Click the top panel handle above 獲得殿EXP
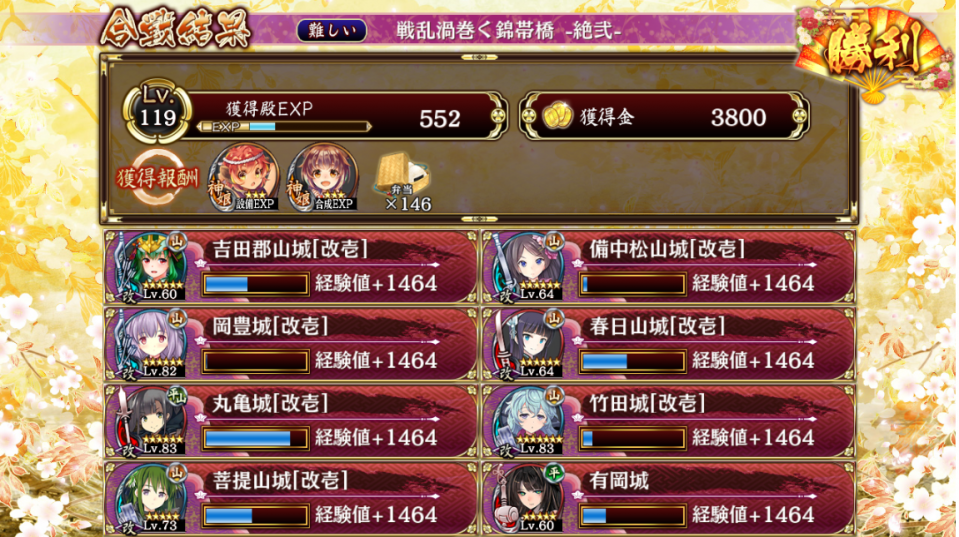The width and height of the screenshot is (959, 537). 479,57
